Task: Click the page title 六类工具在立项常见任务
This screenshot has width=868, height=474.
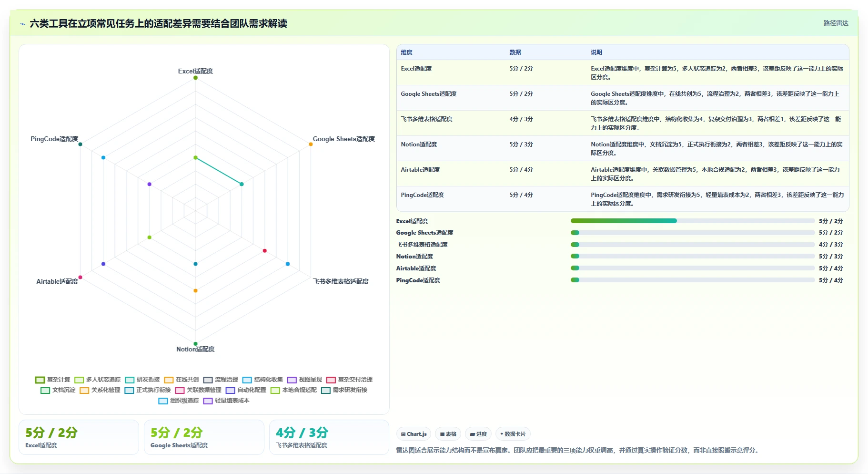Action: [158, 23]
